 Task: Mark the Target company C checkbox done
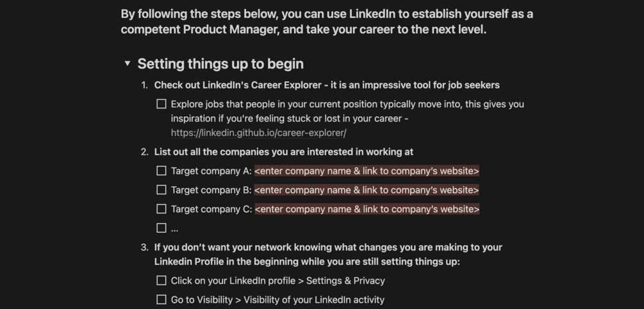coord(161,209)
